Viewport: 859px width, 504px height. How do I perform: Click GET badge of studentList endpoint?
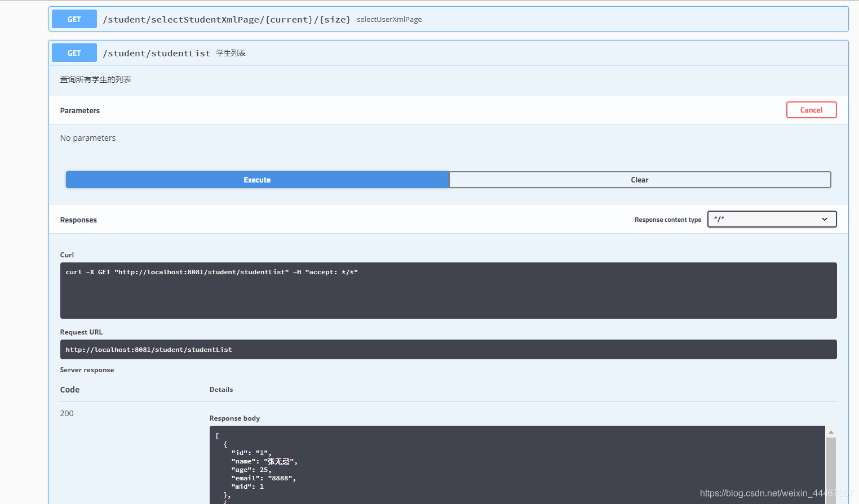click(74, 53)
